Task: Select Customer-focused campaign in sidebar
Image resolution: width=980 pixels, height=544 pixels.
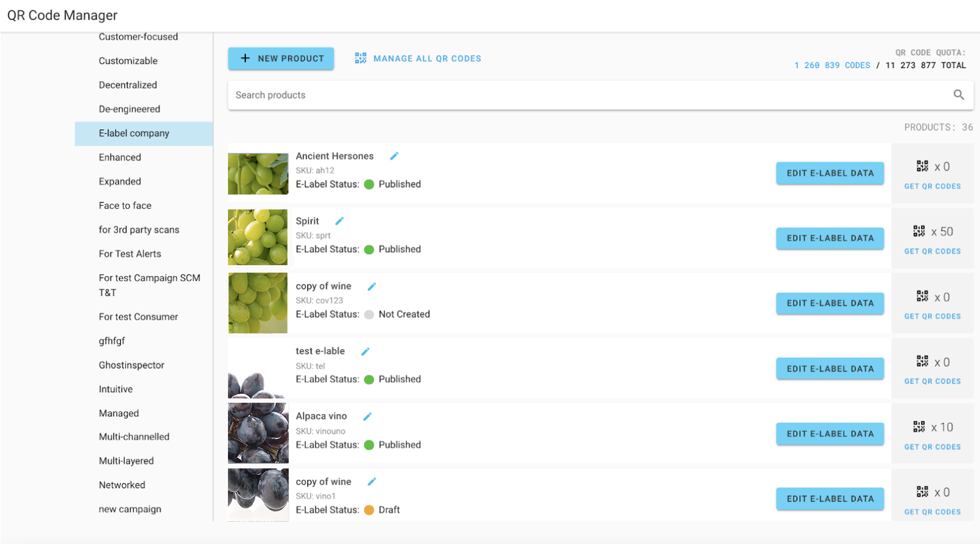Action: [x=138, y=37]
